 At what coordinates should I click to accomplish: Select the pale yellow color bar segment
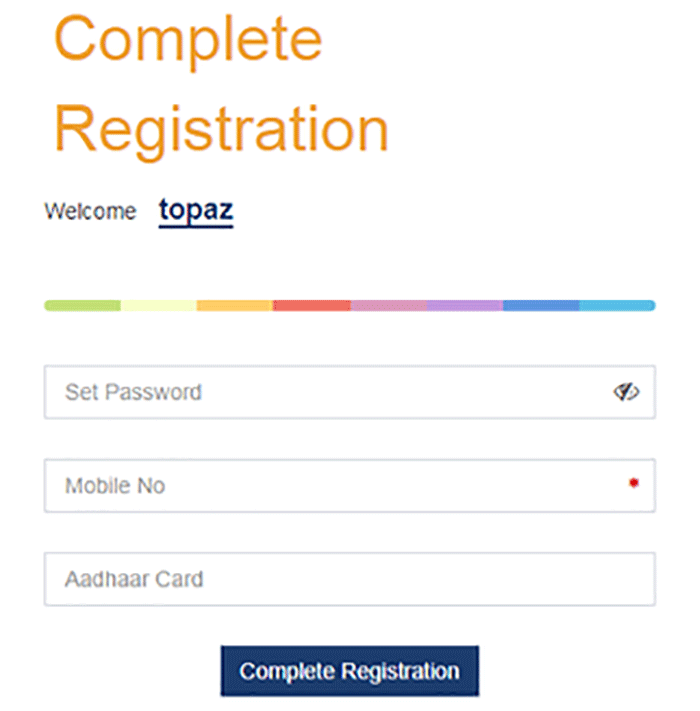[x=159, y=306]
